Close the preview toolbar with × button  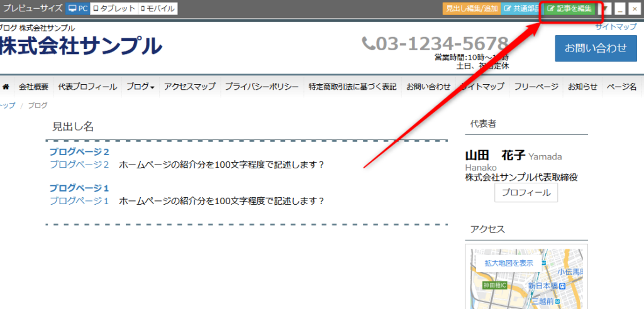[x=634, y=9]
